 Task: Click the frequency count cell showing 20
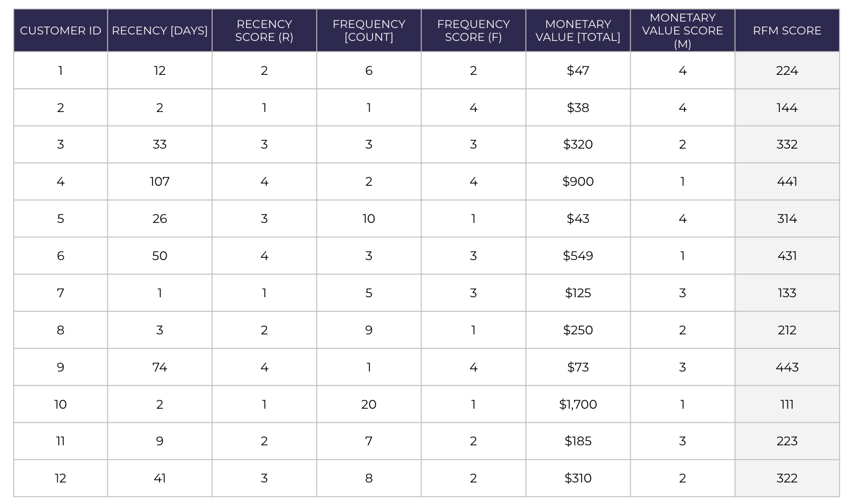[369, 404]
